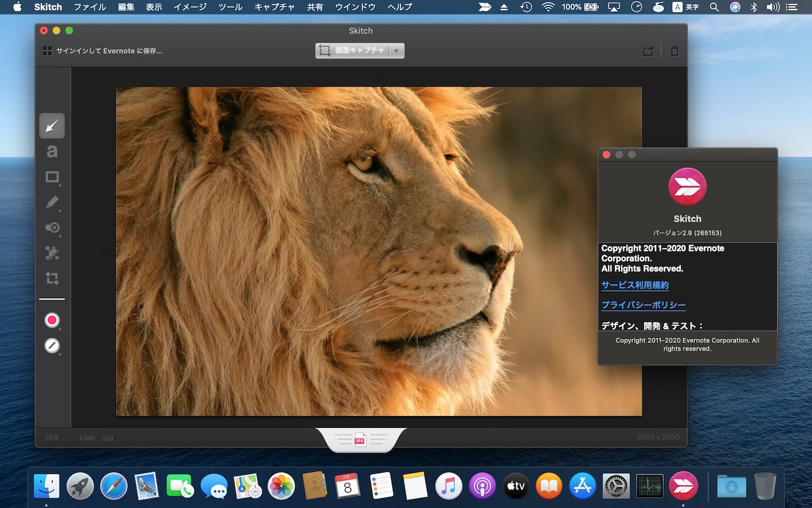Viewport: 812px width, 508px height.
Task: Open the line thickness selector
Action: (x=52, y=345)
